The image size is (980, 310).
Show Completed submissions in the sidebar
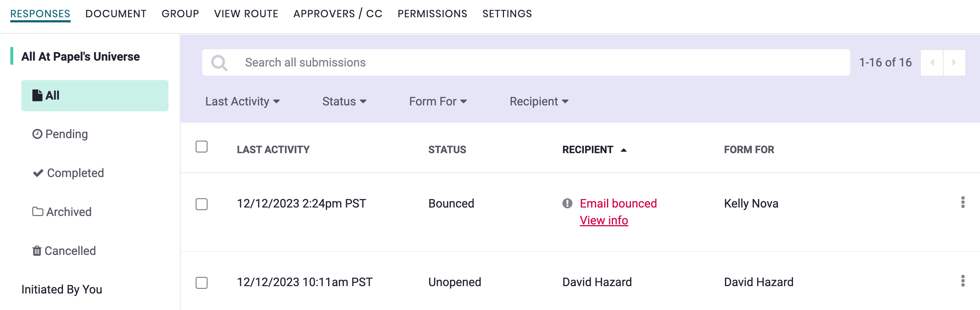click(68, 173)
